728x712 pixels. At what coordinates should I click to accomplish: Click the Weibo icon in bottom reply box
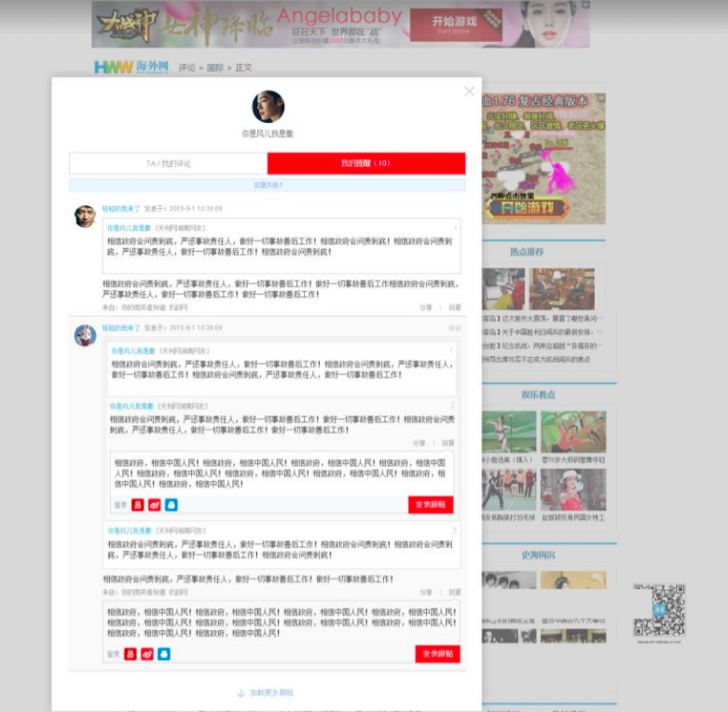tap(147, 654)
